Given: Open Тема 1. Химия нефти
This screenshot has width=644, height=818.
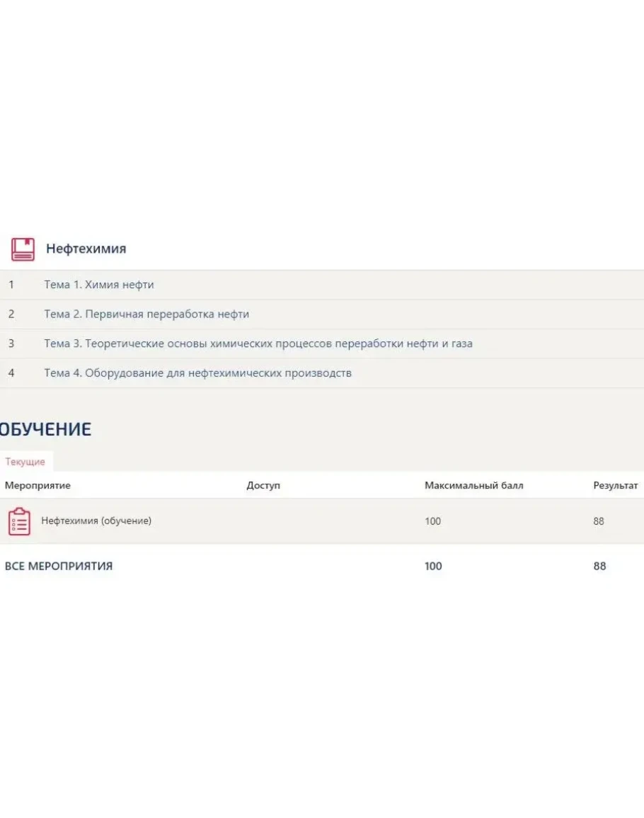Looking at the screenshot, I should [x=98, y=285].
